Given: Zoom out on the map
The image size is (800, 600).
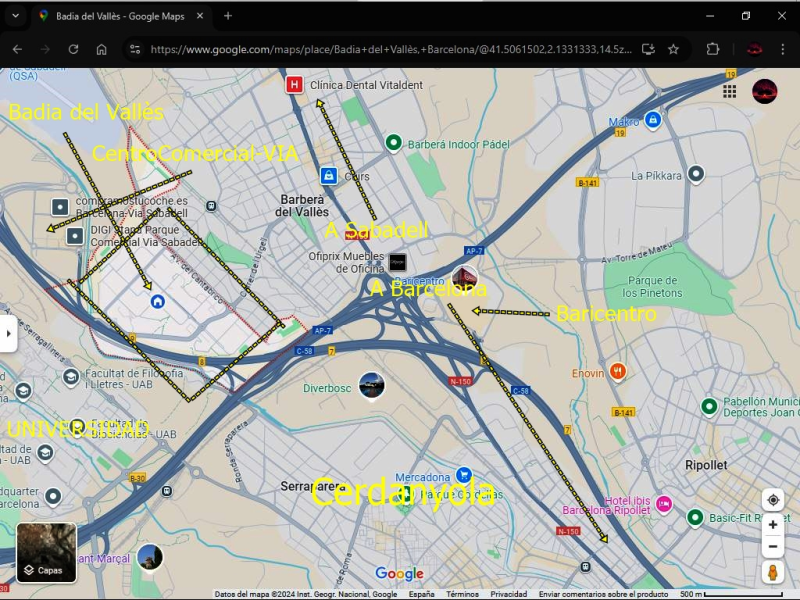Looking at the screenshot, I should pos(773,547).
